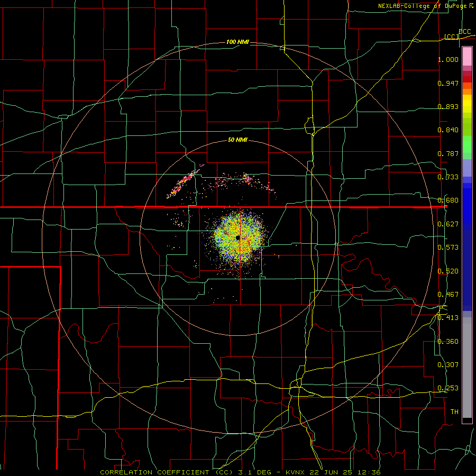Screen dimensions: 476x476
Task: Select the 0.627 scale value
Action: click(448, 224)
